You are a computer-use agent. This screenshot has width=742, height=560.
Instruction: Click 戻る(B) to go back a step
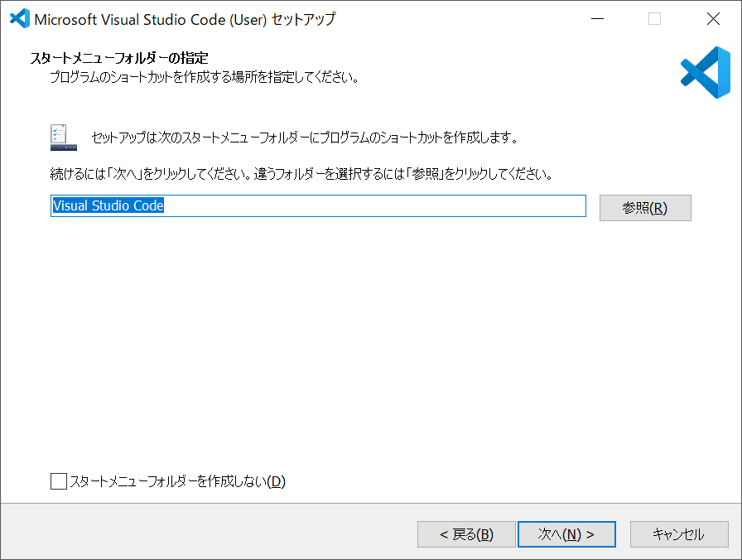pos(466,534)
